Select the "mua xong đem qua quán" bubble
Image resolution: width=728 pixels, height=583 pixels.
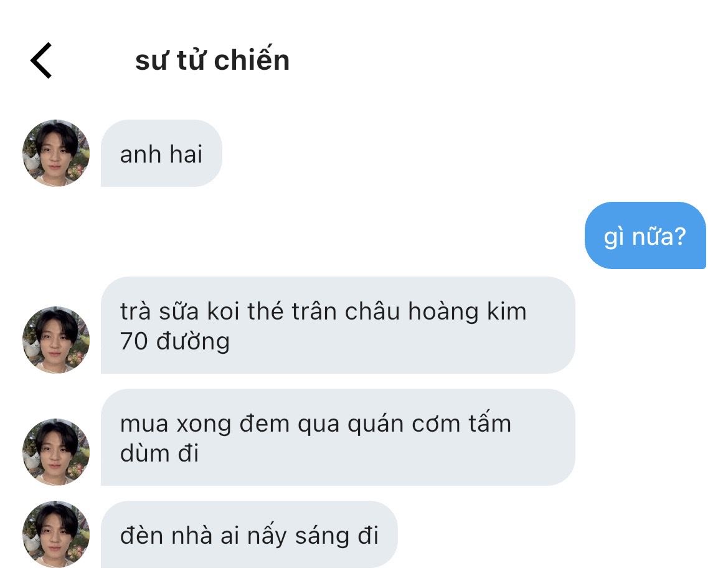point(338,438)
